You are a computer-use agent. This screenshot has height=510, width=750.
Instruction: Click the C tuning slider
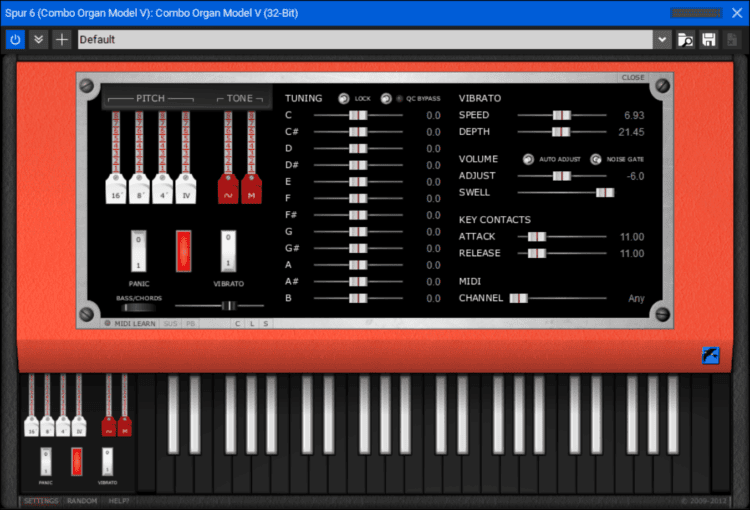(x=358, y=115)
